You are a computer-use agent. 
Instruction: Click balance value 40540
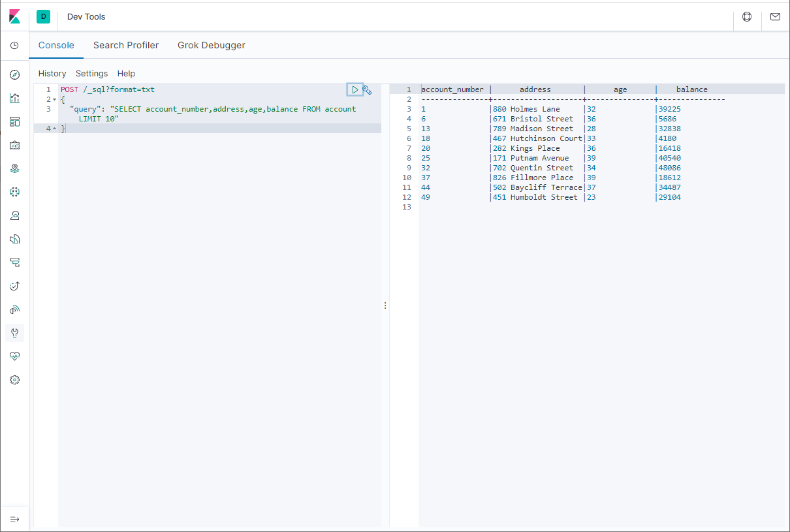pyautogui.click(x=669, y=158)
